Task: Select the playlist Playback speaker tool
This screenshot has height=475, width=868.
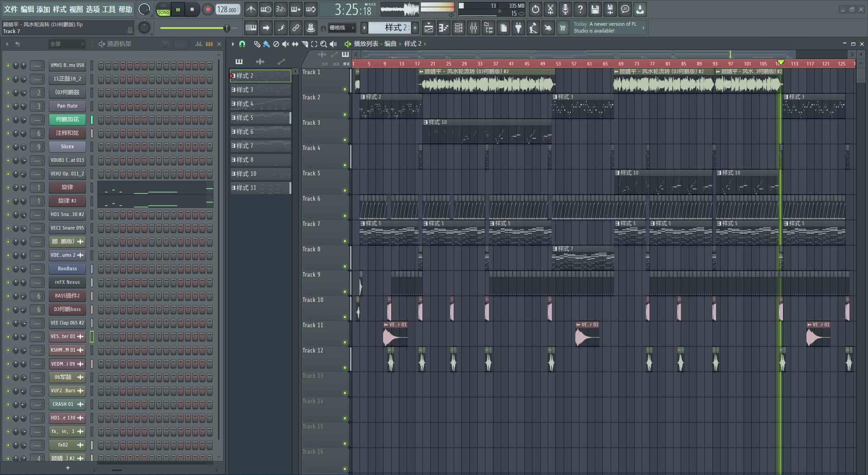Action: pos(333,44)
